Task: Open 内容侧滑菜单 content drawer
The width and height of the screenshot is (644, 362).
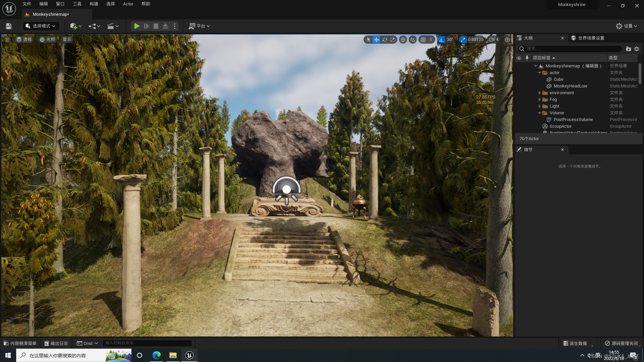Action: click(20, 343)
